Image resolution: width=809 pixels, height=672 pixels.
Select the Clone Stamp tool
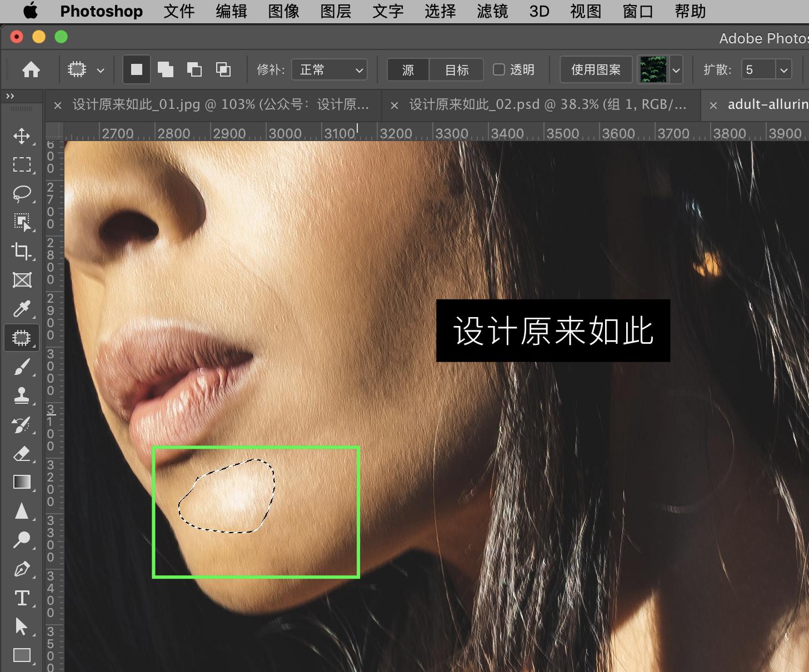point(22,395)
